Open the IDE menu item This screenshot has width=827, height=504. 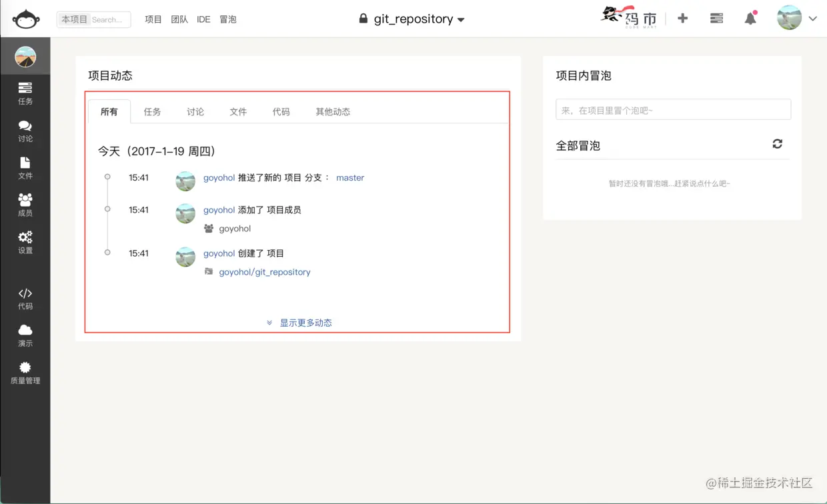(203, 19)
